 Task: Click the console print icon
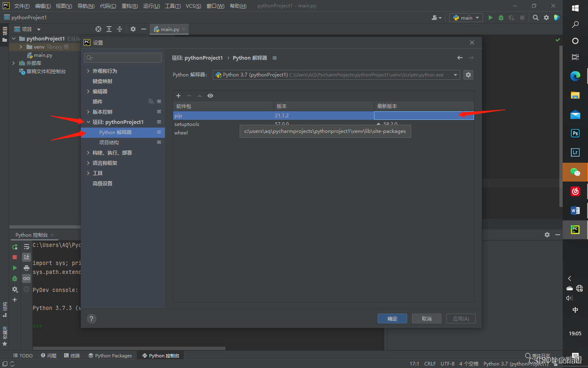(27, 268)
